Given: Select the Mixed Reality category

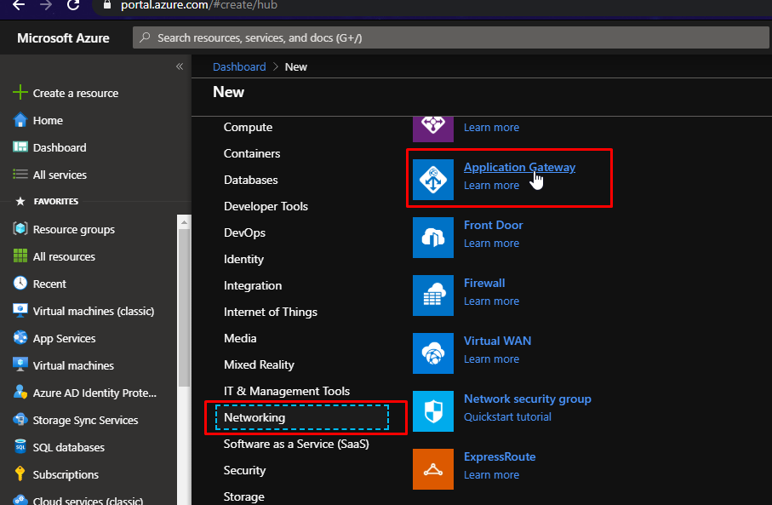Looking at the screenshot, I should 259,365.
